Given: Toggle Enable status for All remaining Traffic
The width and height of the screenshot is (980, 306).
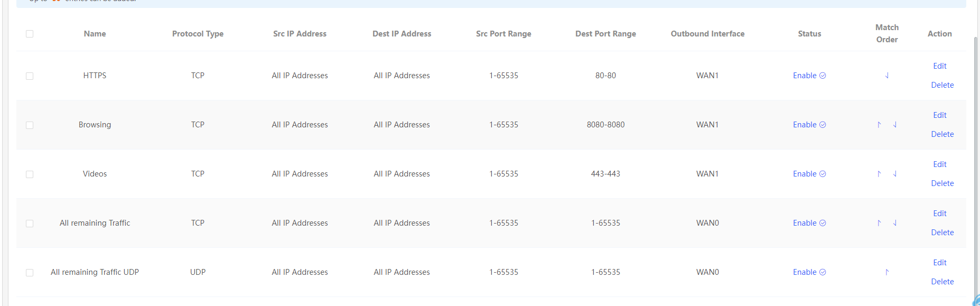Looking at the screenshot, I should click(x=809, y=223).
